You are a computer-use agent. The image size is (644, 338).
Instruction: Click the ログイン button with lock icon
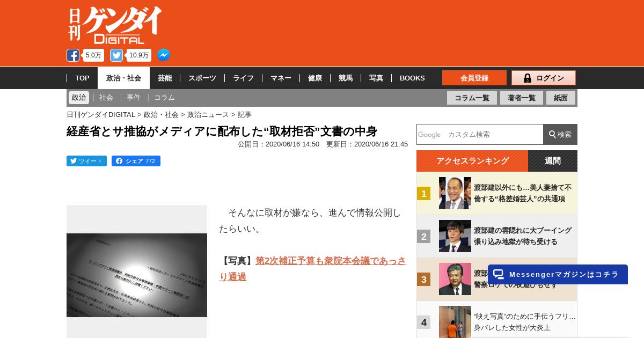click(544, 78)
